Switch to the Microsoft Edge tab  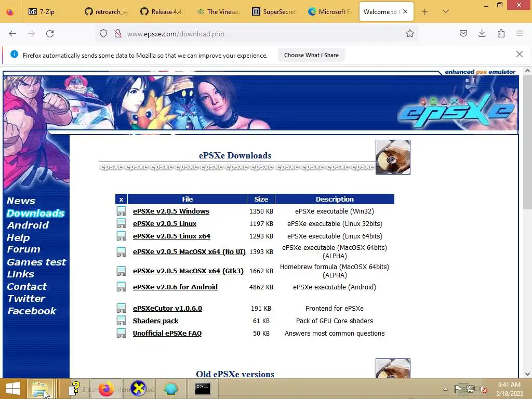(330, 12)
